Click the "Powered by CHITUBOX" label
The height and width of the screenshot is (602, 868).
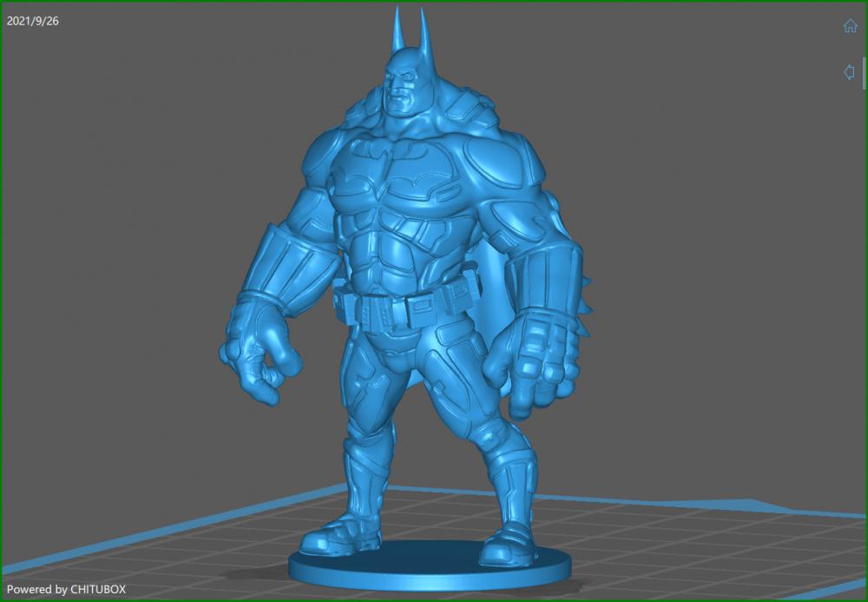[65, 588]
